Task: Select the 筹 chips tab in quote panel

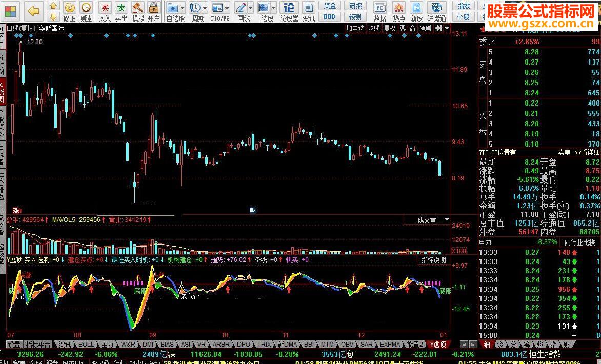Action: point(527,345)
